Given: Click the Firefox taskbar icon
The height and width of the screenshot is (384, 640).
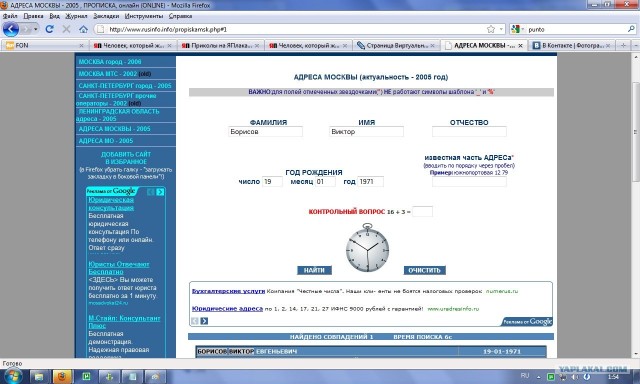Looking at the screenshot, I should pos(62,377).
